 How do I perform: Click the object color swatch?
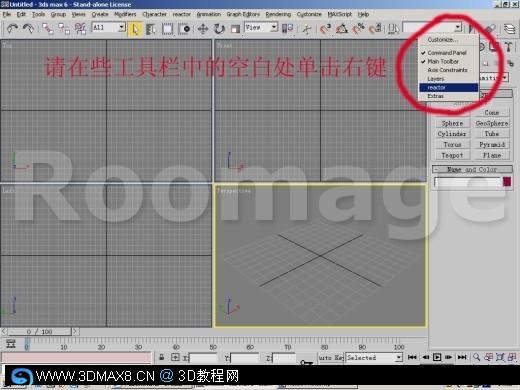pos(507,182)
